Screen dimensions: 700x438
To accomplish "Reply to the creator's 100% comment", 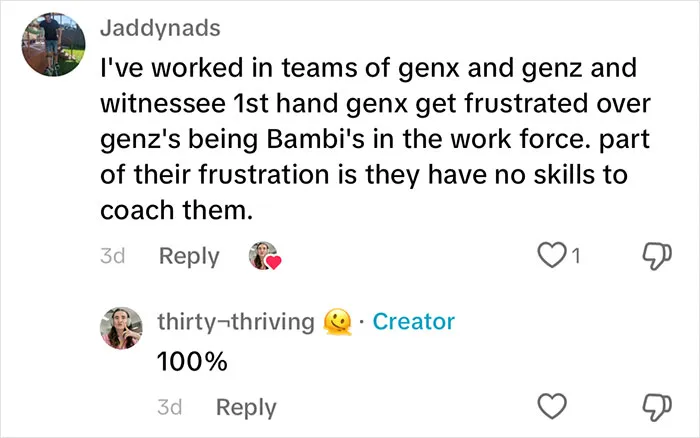I will (x=246, y=408).
